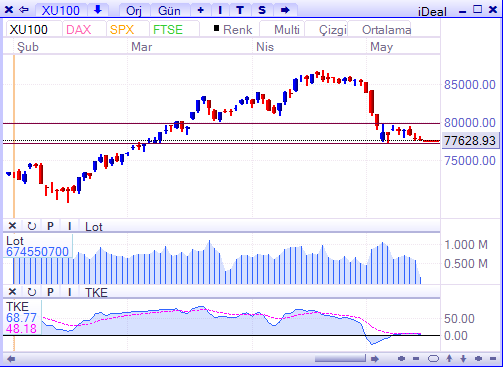This screenshot has height=367, width=503.
Task: Maximize the iDeal chart window
Action: [478, 9]
